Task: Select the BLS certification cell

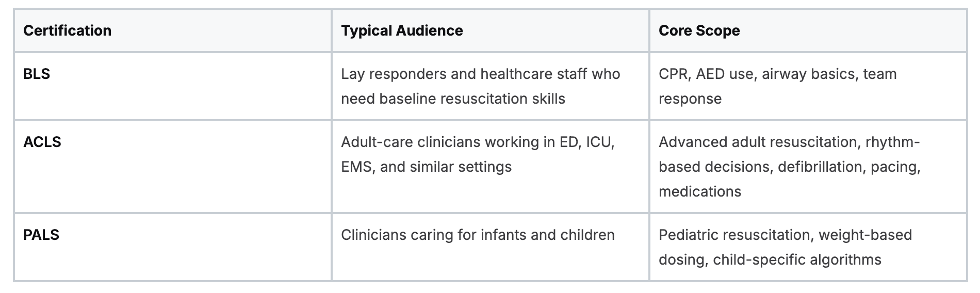Action: 172,86
